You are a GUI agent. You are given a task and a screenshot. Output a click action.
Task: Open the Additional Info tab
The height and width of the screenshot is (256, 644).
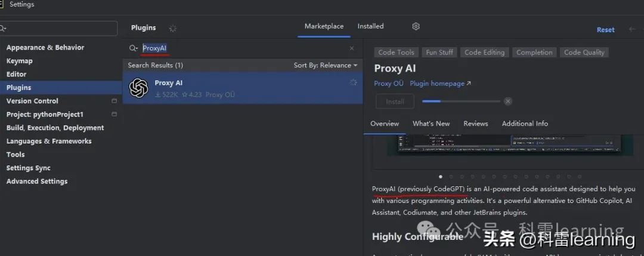pos(525,124)
